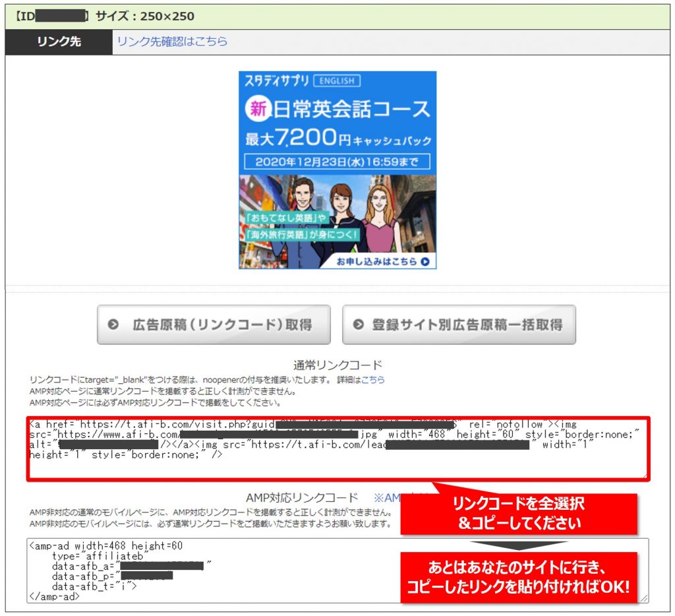Click the arrow icon beside お申し込みはこちら
The width and height of the screenshot is (675, 616).
coord(425,262)
